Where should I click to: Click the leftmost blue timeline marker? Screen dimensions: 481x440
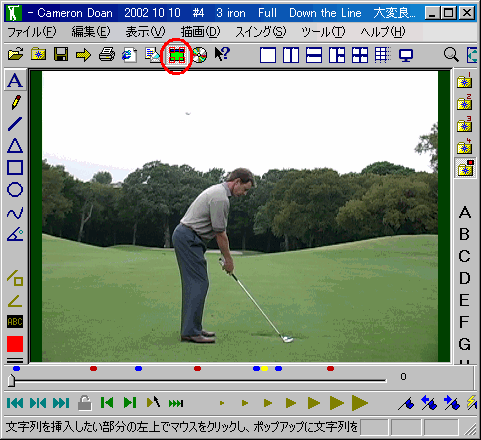tap(16, 368)
